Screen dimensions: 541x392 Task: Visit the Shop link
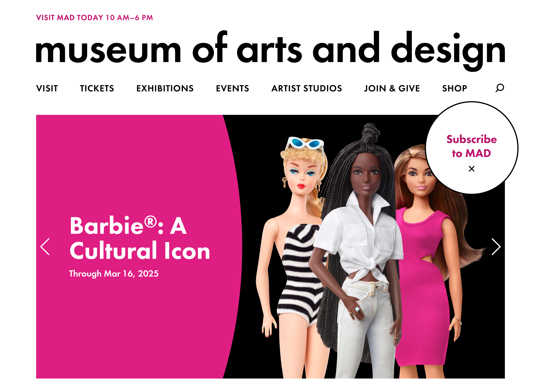point(454,88)
